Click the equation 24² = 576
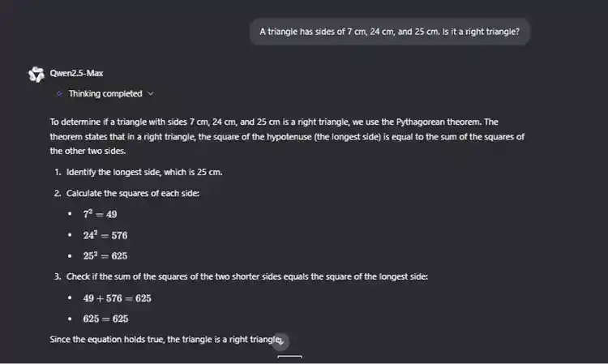The image size is (608, 364). [105, 235]
